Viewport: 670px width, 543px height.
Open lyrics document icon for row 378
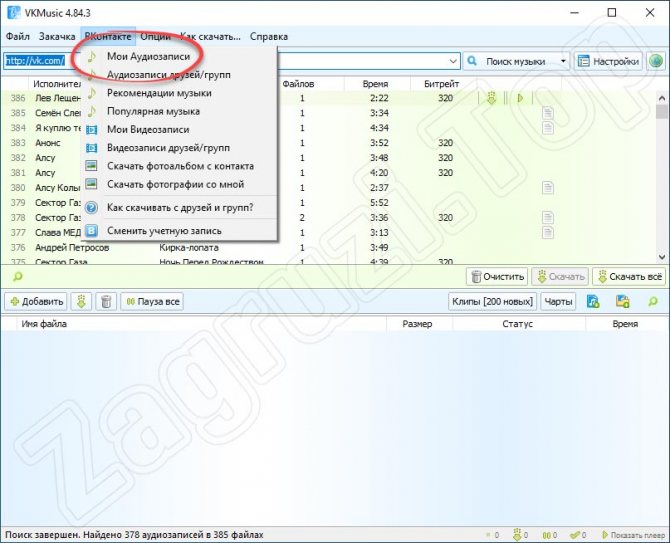click(x=548, y=218)
